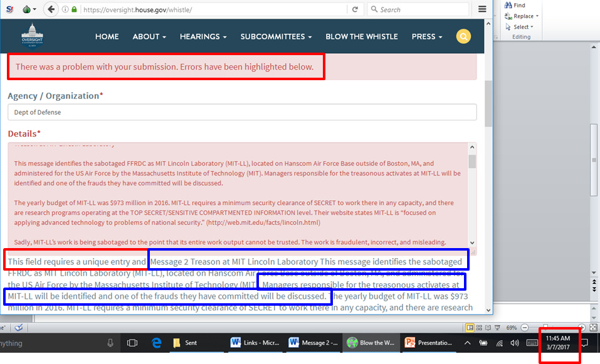Launch Microsoft Edge from the taskbar
Image resolution: width=600 pixels, height=364 pixels.
coord(156,343)
